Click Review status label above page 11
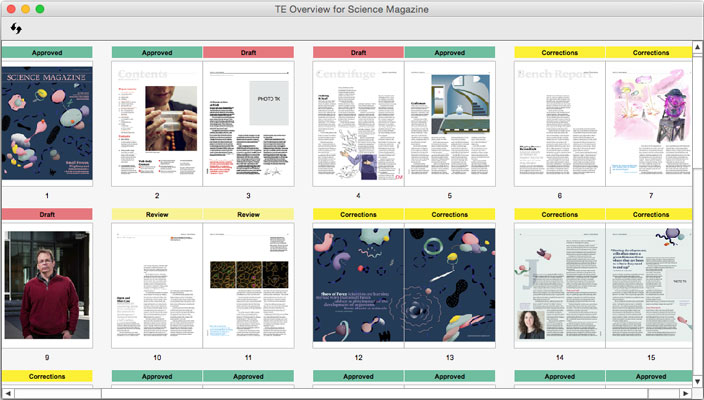The height and width of the screenshot is (400, 704). (248, 214)
